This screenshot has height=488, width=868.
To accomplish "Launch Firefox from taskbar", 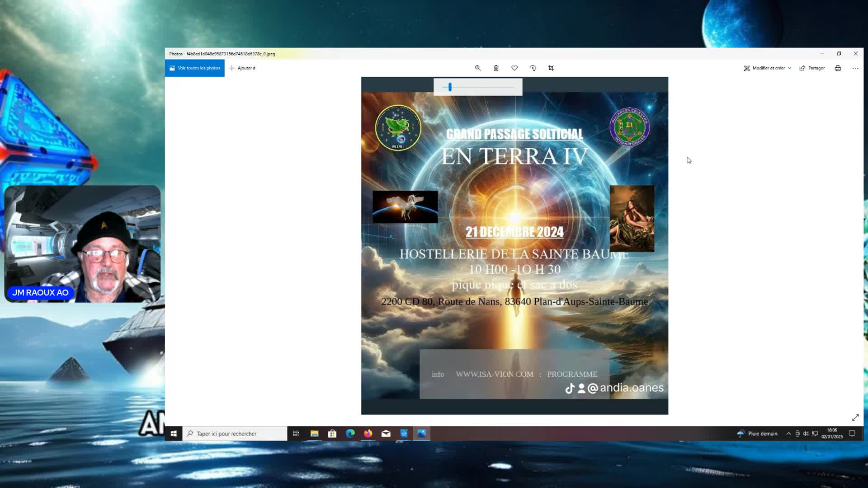I will 368,433.
